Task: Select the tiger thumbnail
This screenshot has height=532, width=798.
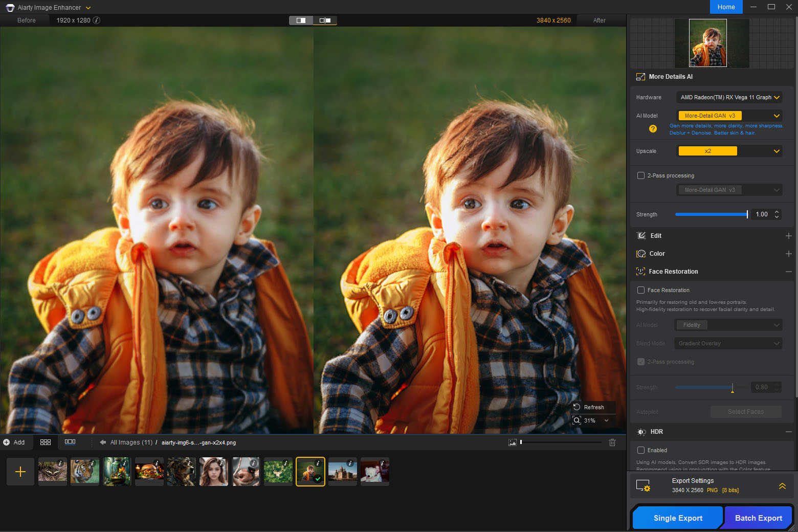Action: point(85,472)
